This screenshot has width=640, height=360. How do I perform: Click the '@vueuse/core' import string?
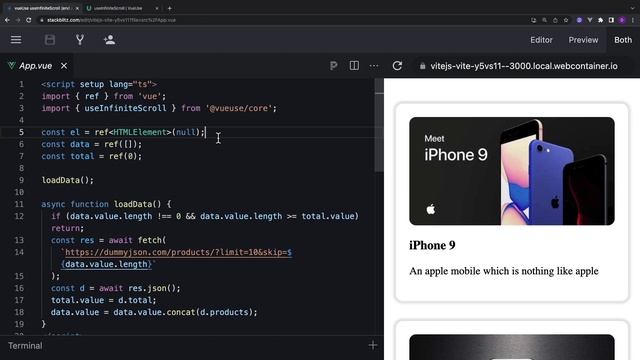[x=239, y=108]
